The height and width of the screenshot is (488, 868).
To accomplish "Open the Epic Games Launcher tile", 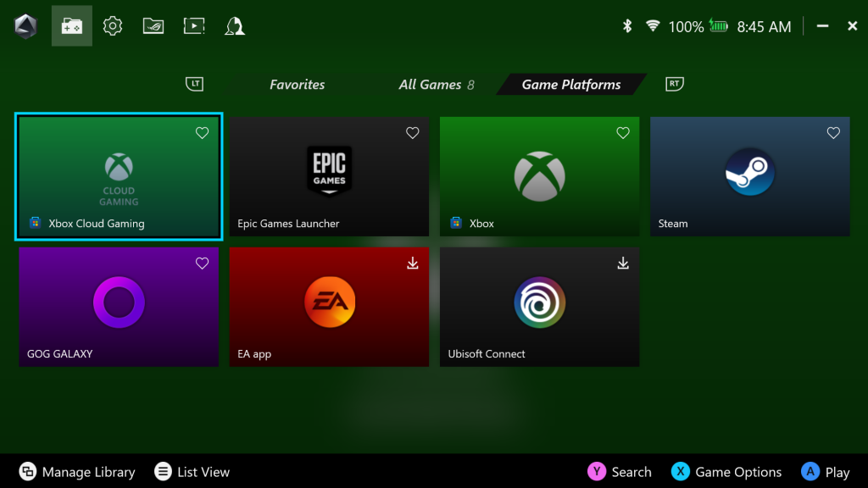I will [329, 176].
